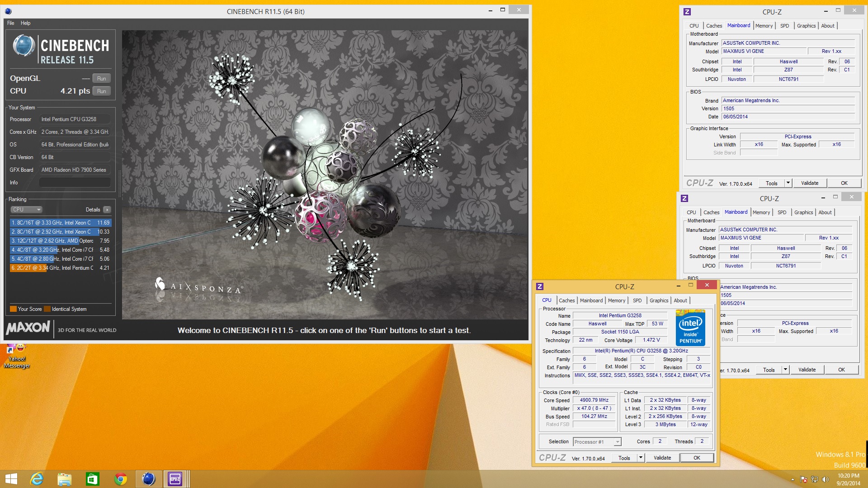Select ranking row 8C/16T @ 3.33 GHz Xeon

(60, 223)
